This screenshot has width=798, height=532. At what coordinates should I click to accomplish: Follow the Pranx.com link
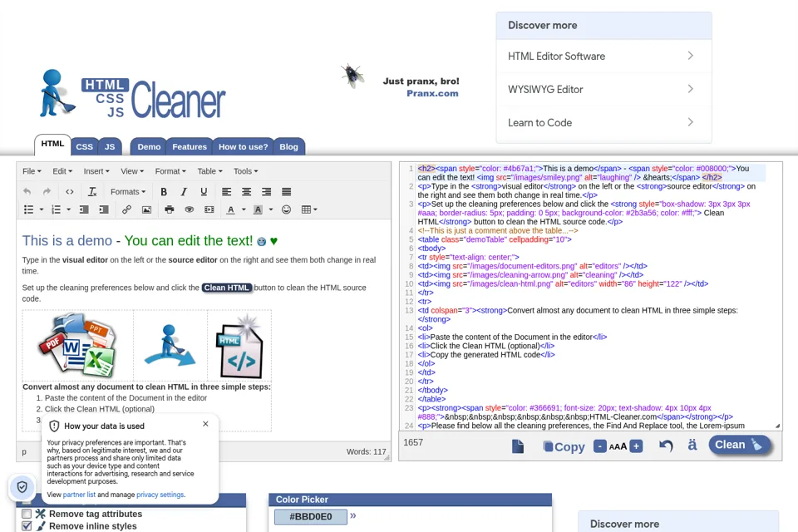[432, 94]
